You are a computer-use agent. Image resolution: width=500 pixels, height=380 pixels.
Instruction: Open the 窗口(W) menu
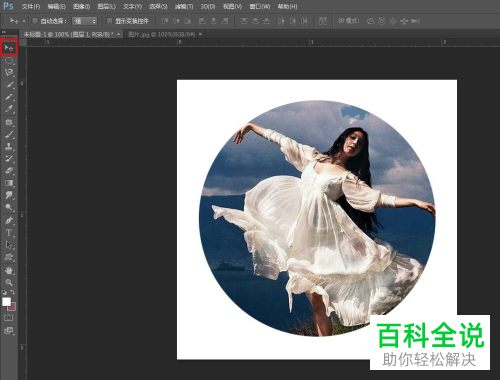click(x=260, y=6)
